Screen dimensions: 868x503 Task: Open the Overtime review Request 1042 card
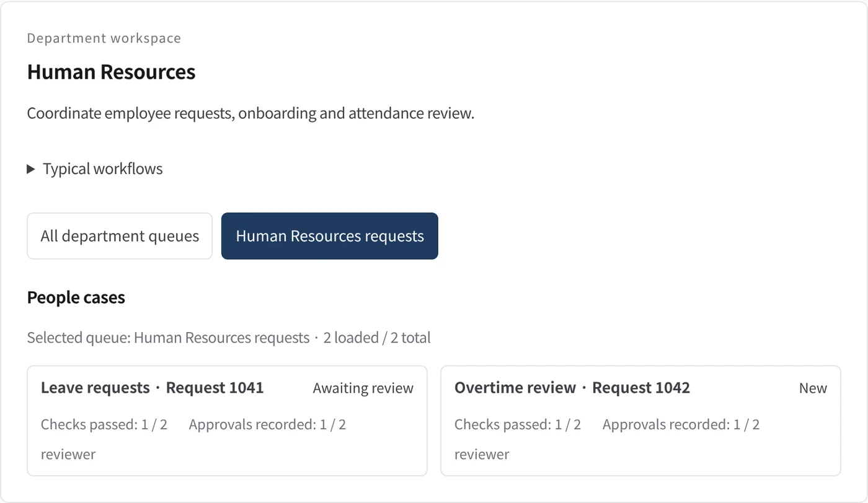(640, 421)
